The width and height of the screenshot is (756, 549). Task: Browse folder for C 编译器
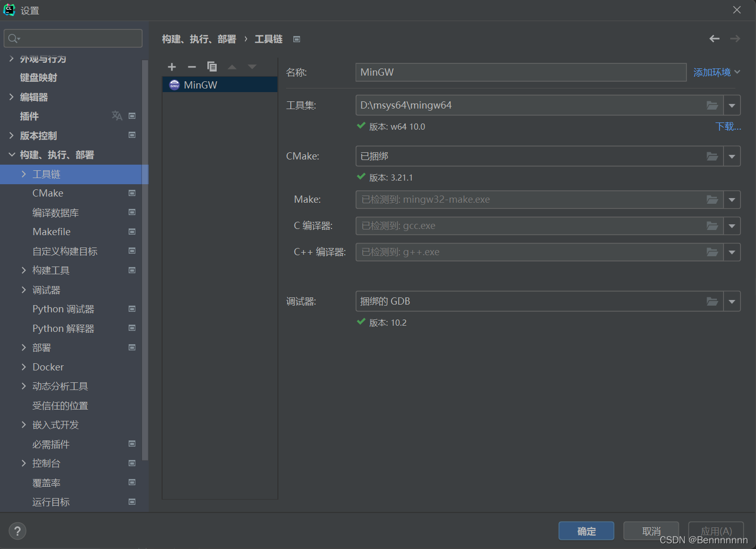[712, 226]
